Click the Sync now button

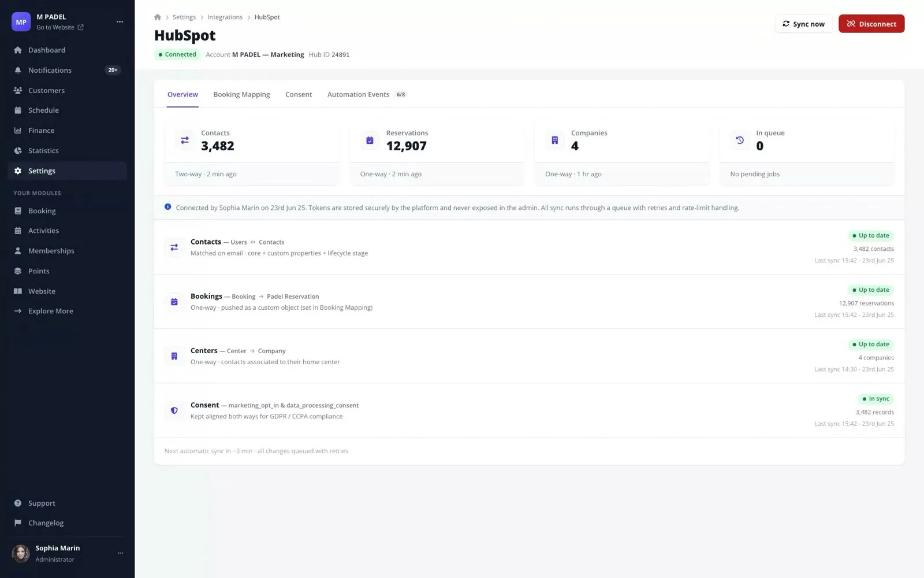coord(803,24)
